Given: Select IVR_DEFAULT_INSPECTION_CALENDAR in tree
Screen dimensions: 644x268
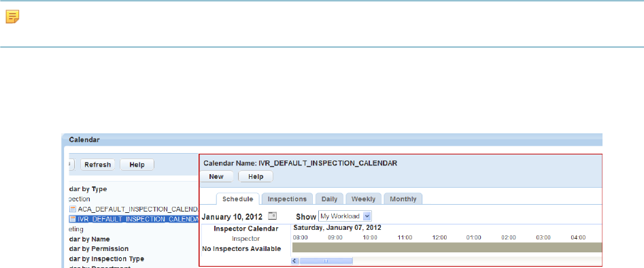Looking at the screenshot, I should 138,218.
